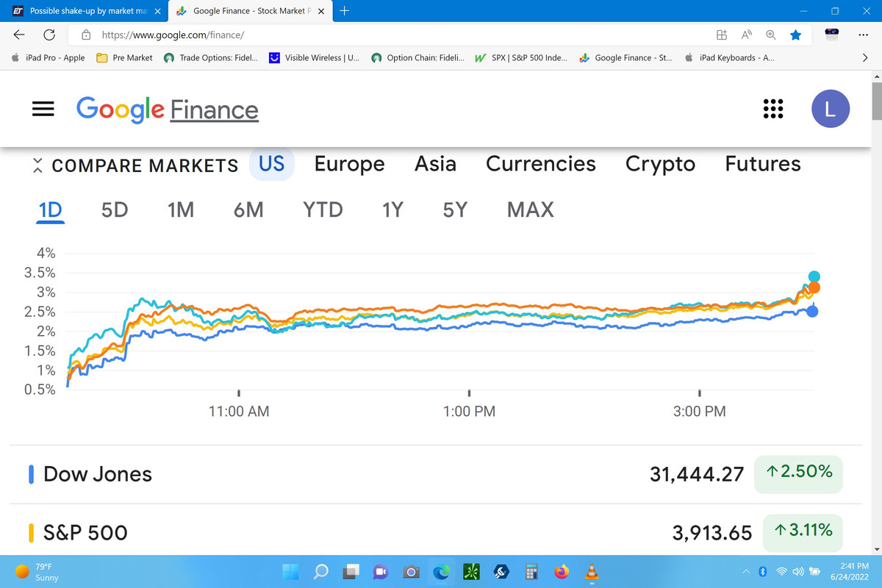
Task: Select the Crypto tab
Action: click(x=660, y=164)
